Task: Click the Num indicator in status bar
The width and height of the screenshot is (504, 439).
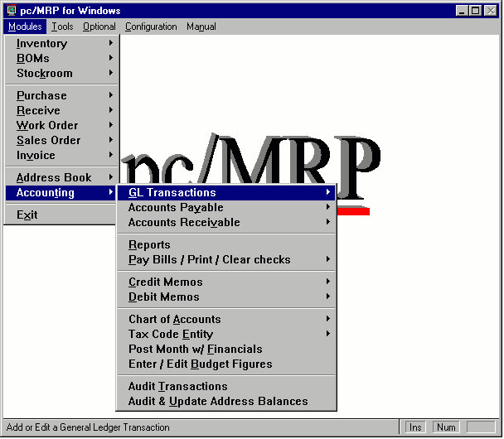Action: point(446,427)
